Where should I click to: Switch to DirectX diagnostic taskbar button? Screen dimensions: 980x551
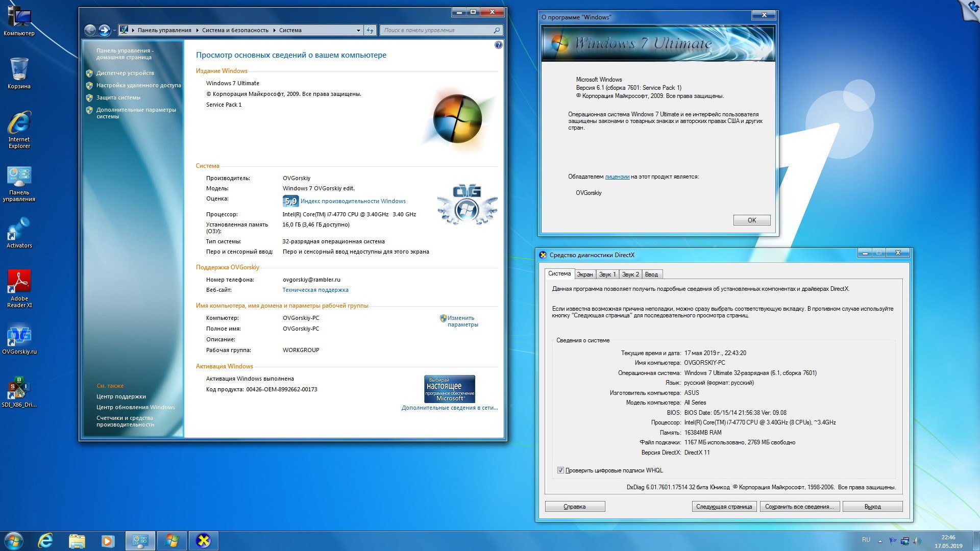coord(203,541)
